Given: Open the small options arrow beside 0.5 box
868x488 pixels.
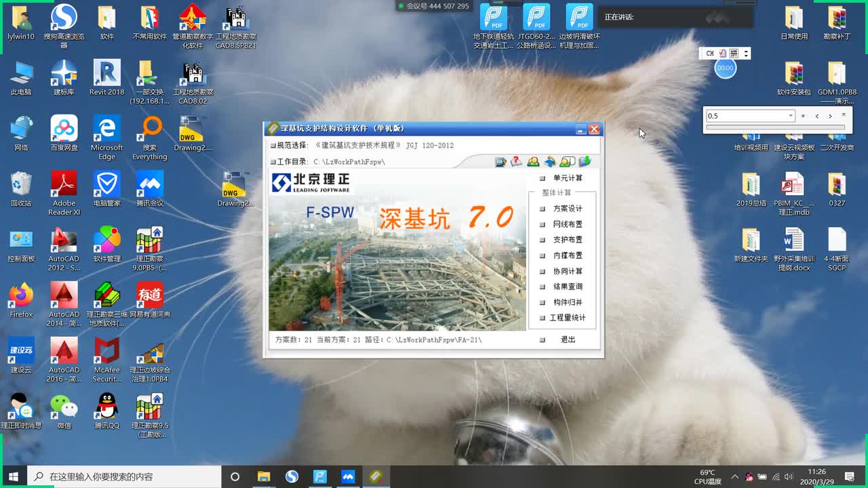Looking at the screenshot, I should (804, 116).
